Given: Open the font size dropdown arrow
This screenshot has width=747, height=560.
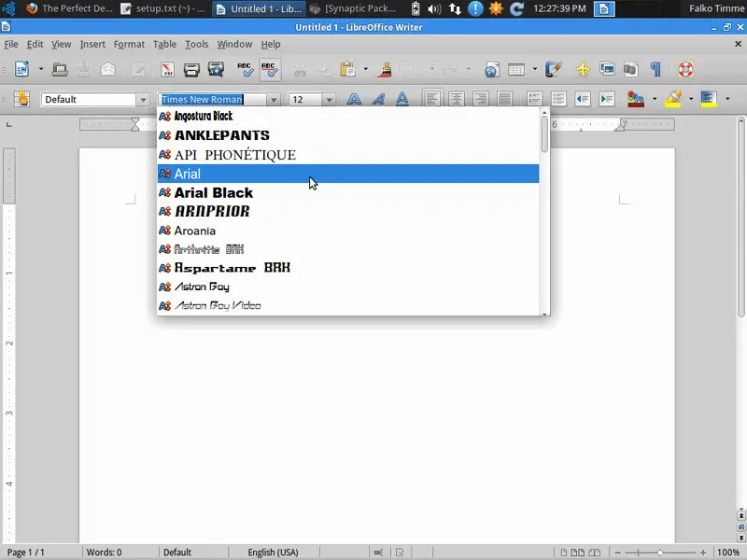Looking at the screenshot, I should pyautogui.click(x=329, y=100).
